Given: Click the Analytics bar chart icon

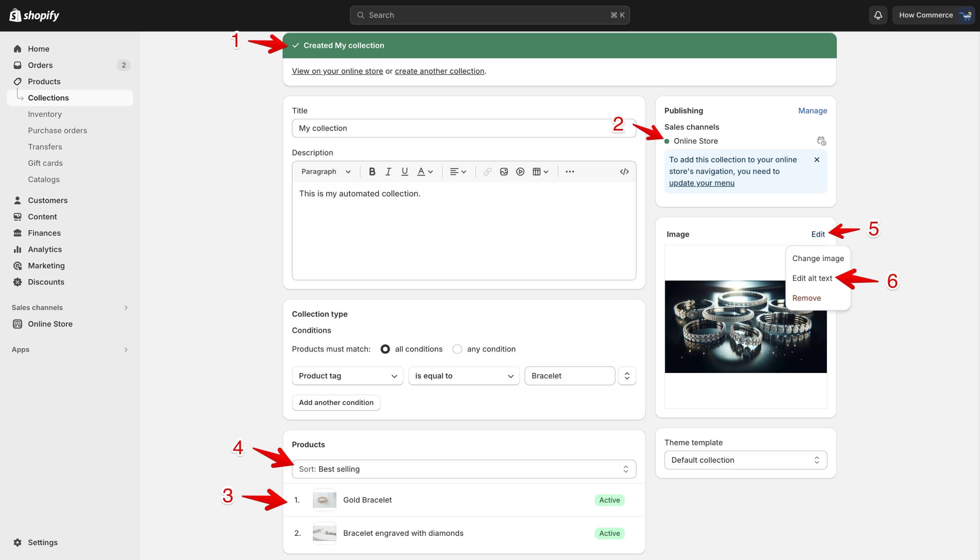Looking at the screenshot, I should tap(17, 249).
